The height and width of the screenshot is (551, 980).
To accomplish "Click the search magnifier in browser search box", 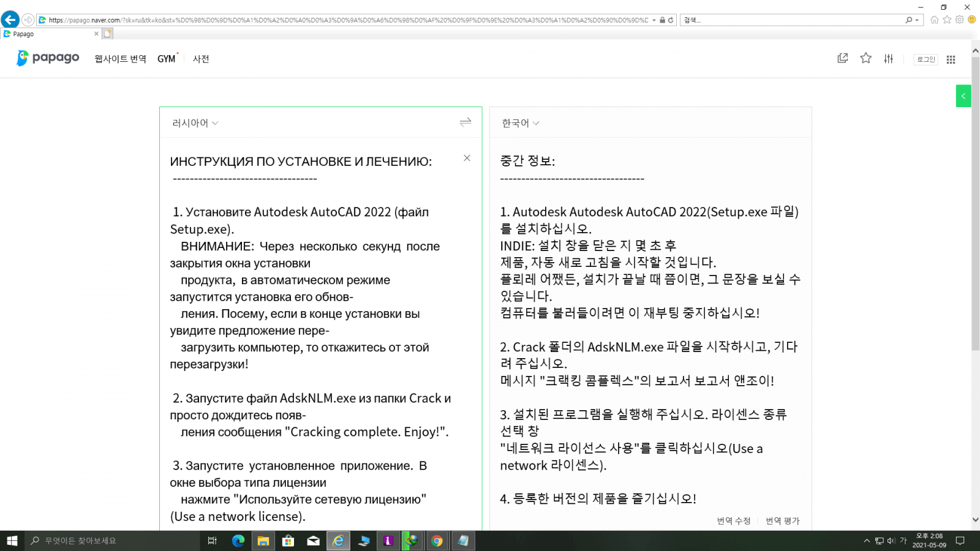I will pos(909,20).
